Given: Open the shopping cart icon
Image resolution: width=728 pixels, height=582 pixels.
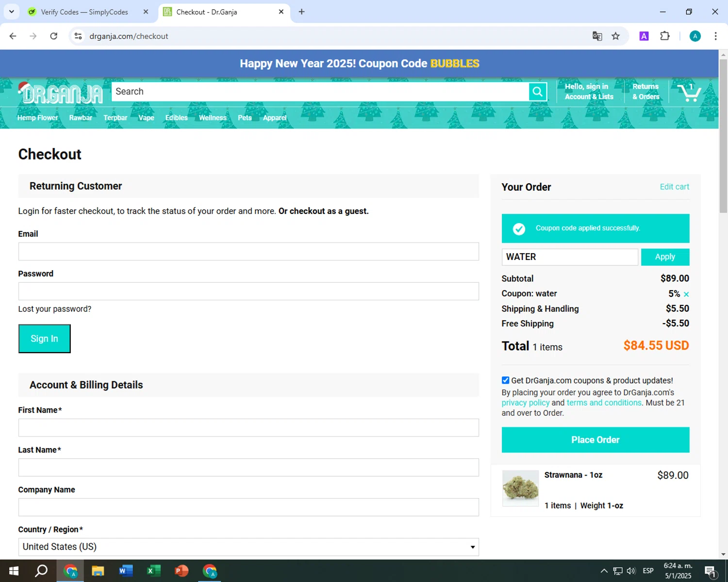Looking at the screenshot, I should click(689, 92).
